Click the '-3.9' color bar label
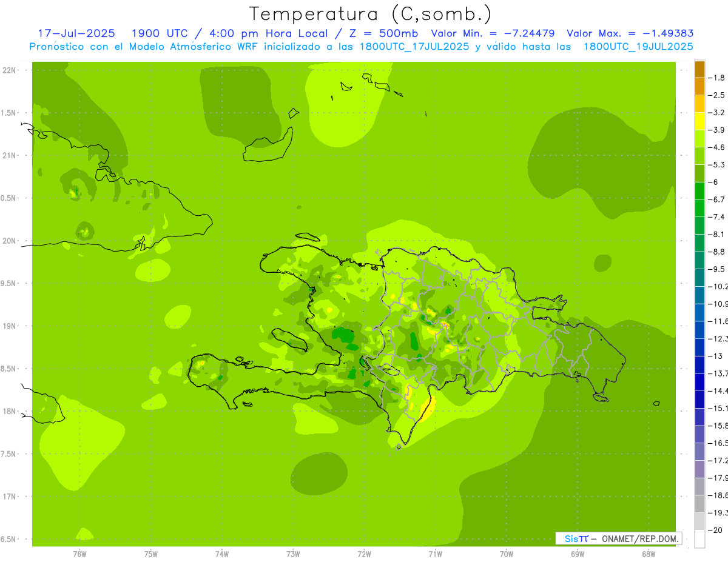Image resolution: width=728 pixels, height=562 pixels. point(717,130)
